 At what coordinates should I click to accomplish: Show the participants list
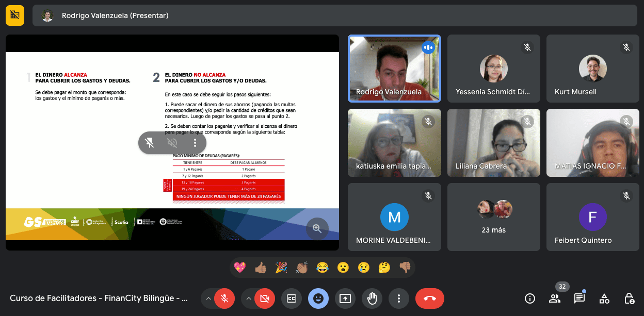555,298
